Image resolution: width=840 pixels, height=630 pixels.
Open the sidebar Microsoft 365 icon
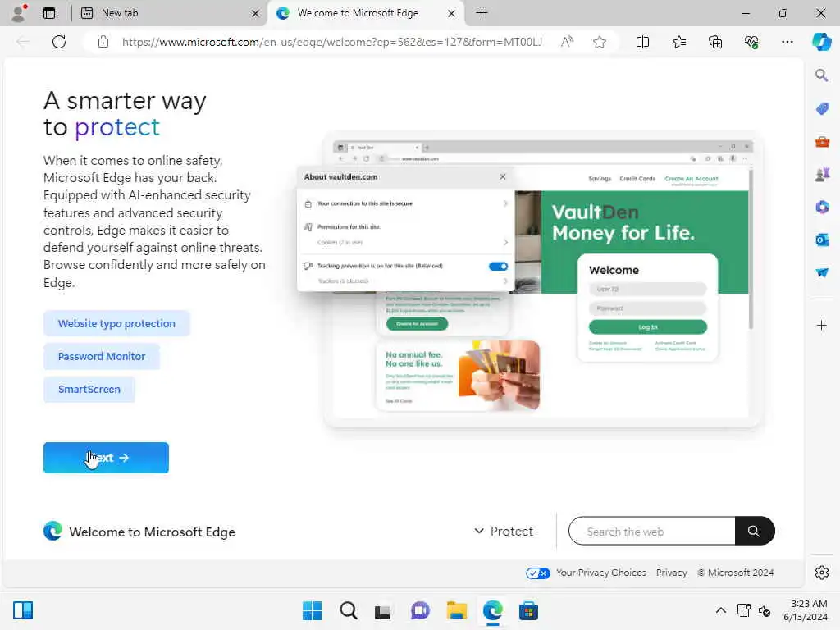[x=822, y=207]
